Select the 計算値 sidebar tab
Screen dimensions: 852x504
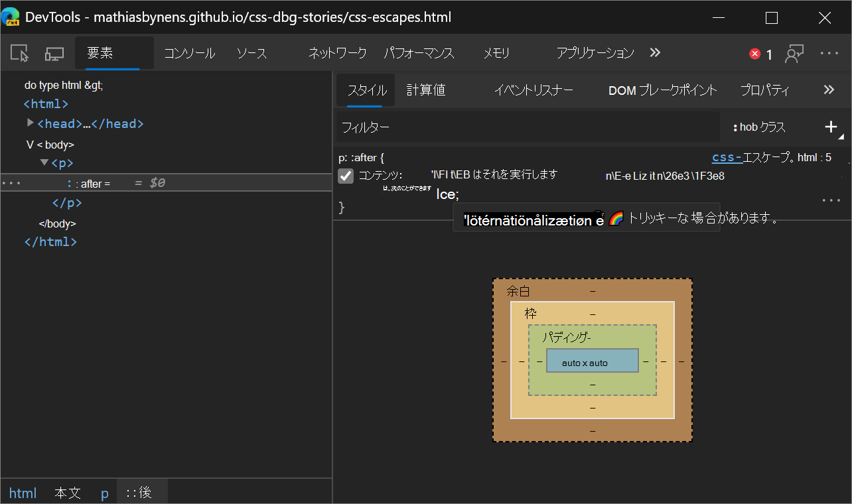pyautogui.click(x=426, y=90)
